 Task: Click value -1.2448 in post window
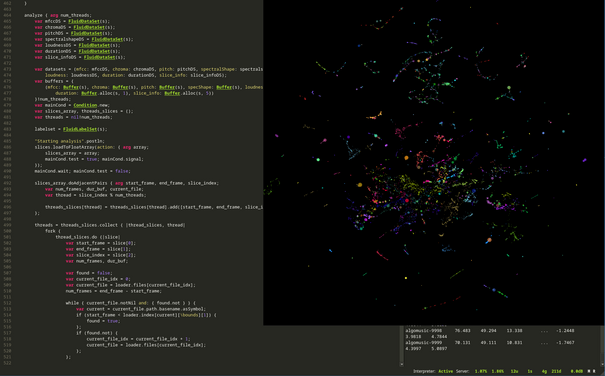[x=565, y=330]
